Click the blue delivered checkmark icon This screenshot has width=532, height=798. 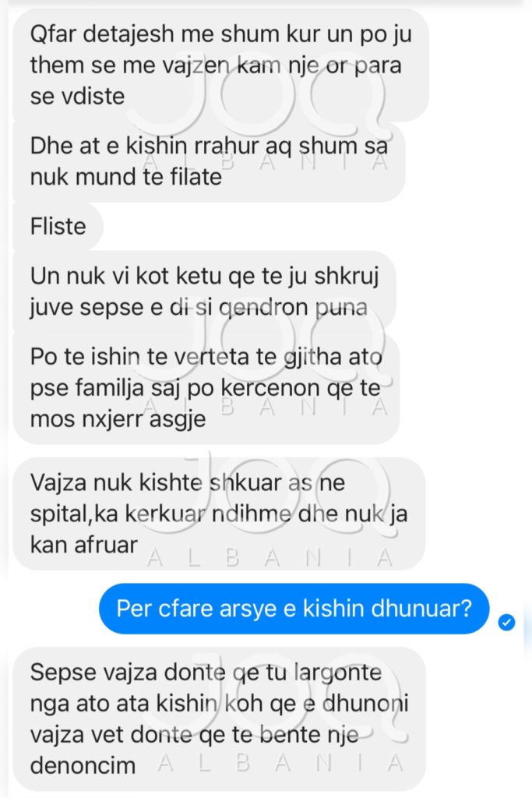coord(506,622)
